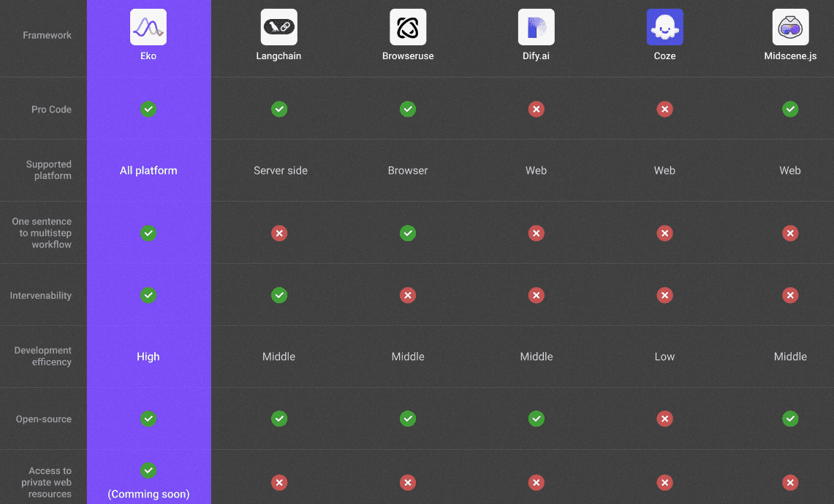Click the 'Server side' text for Langchain
The width and height of the screenshot is (834, 504).
point(281,170)
